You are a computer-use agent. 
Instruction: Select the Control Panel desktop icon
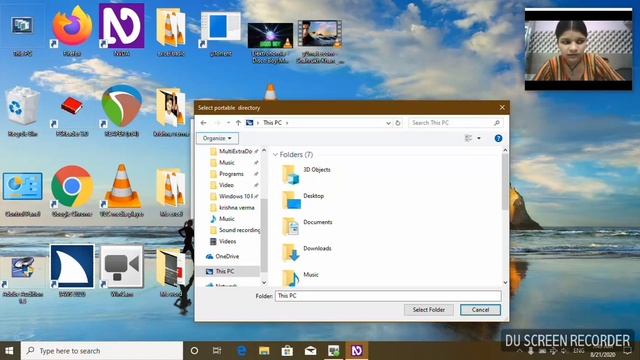[22, 194]
